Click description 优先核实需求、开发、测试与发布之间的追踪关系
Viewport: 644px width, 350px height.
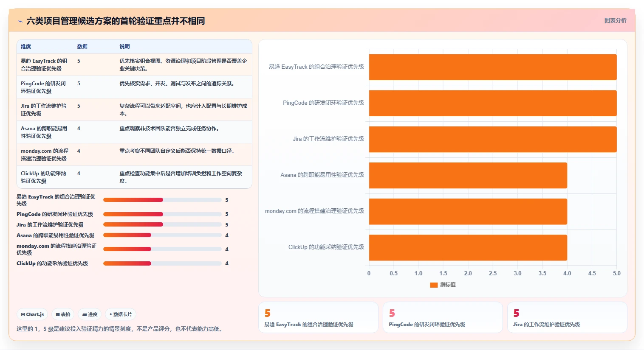[x=177, y=84]
